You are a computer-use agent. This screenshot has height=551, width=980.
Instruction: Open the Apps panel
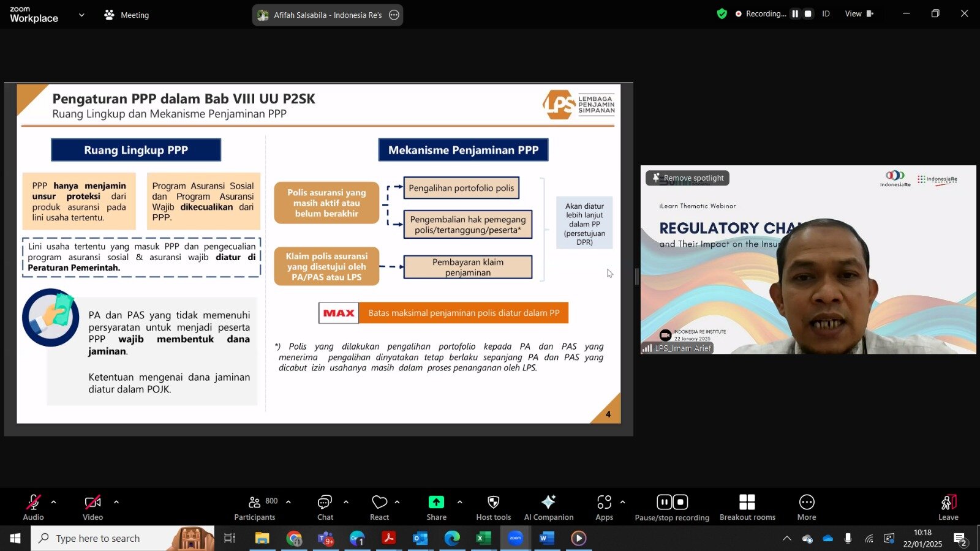click(604, 508)
